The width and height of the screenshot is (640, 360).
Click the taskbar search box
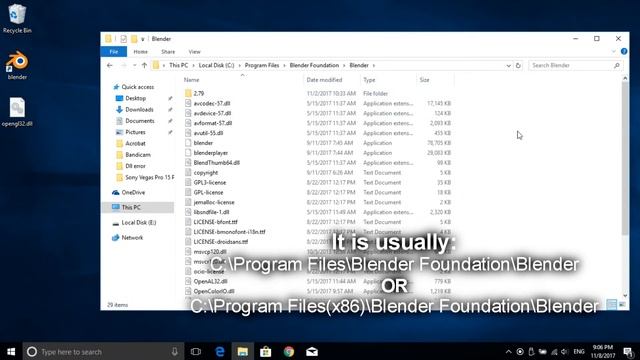pyautogui.click(x=103, y=351)
